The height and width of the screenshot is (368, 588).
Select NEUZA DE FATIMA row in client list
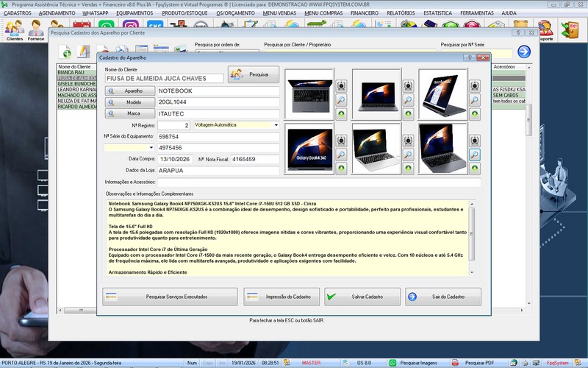[76, 101]
